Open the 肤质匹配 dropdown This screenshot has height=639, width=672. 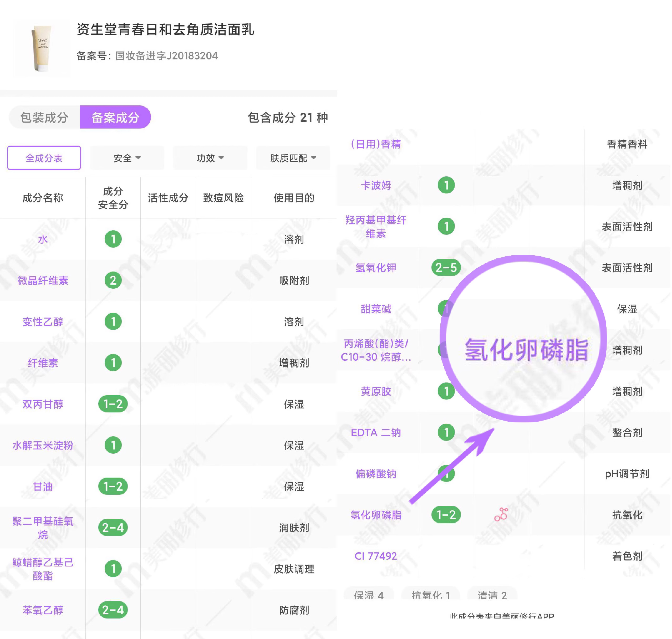click(293, 158)
